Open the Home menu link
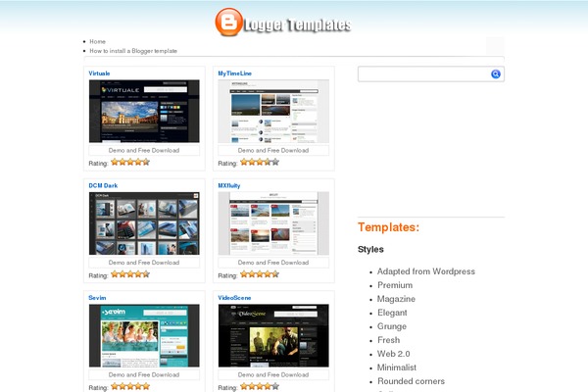The width and height of the screenshot is (588, 392). pos(97,41)
